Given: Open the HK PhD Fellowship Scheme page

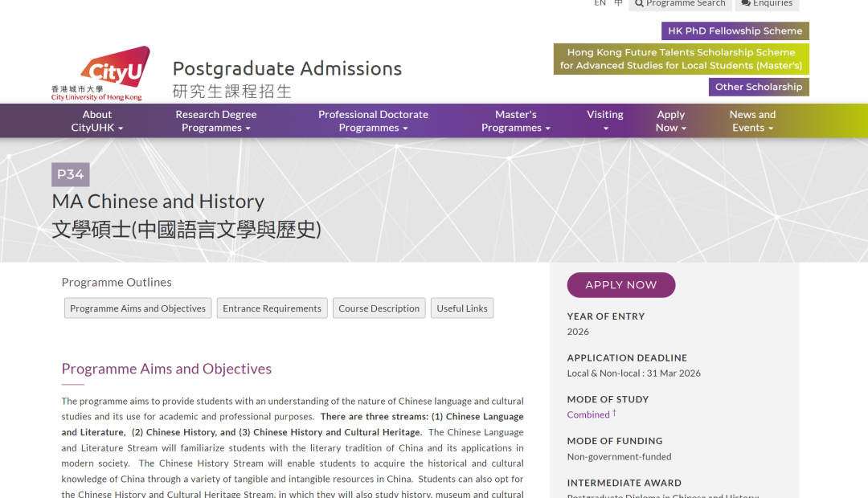Looking at the screenshot, I should 735,31.
